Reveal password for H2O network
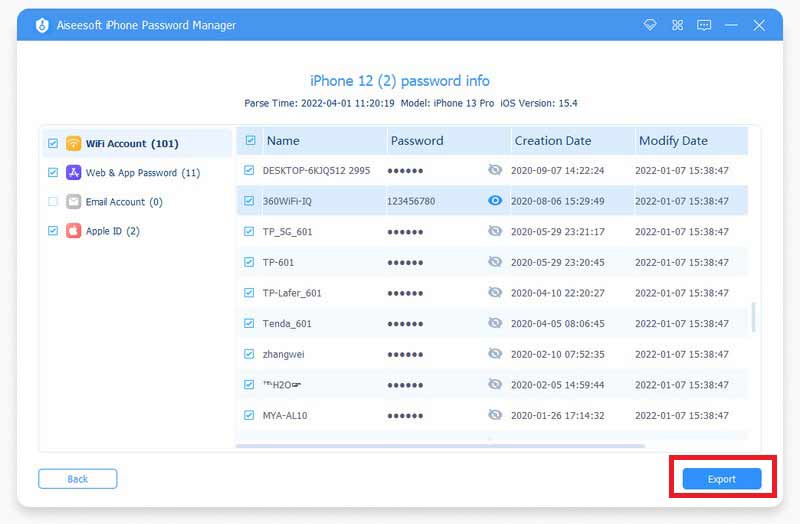 coord(494,384)
